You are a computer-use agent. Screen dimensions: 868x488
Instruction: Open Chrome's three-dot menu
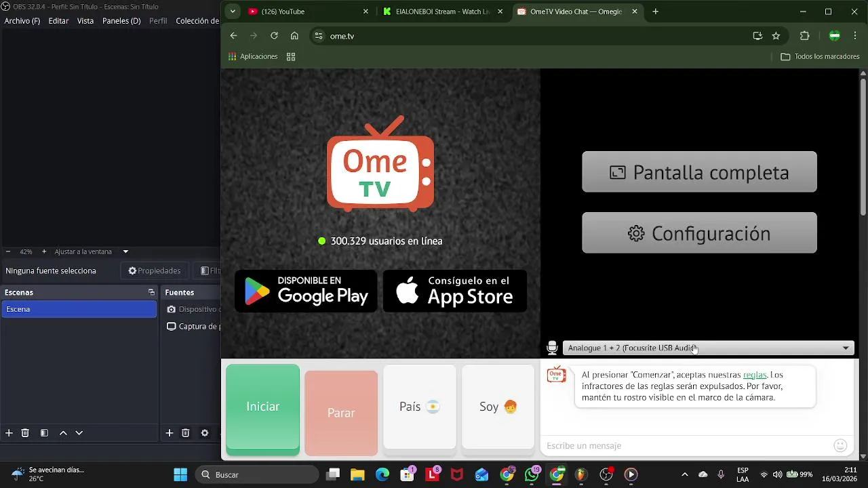(855, 36)
